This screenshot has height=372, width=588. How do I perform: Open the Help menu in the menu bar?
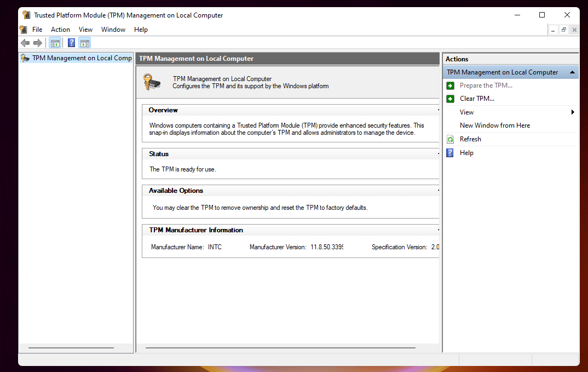point(141,29)
